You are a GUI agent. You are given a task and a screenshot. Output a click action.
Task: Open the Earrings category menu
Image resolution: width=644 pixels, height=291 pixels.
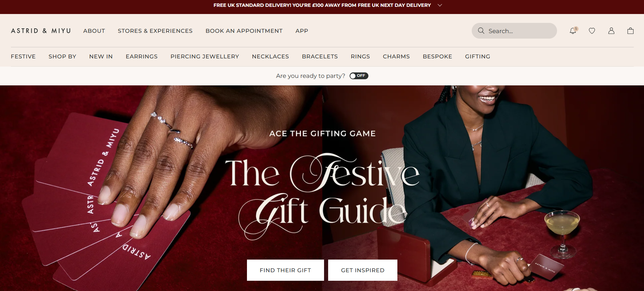[x=142, y=56]
